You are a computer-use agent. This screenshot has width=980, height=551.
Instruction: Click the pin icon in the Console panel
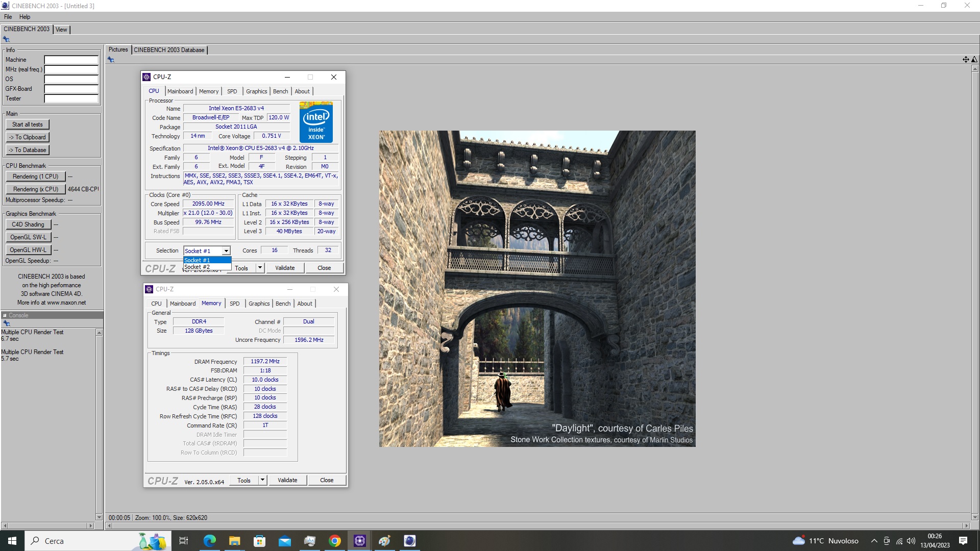point(7,323)
